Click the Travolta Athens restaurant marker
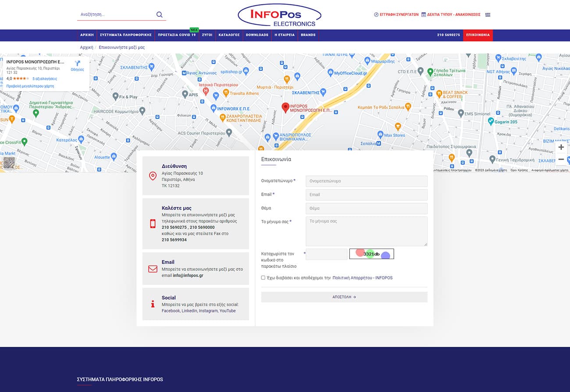This screenshot has width=570, height=392. pyautogui.click(x=226, y=93)
